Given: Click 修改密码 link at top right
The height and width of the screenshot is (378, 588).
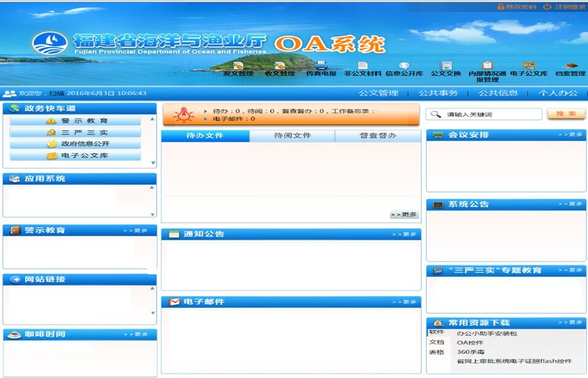Looking at the screenshot, I should pyautogui.click(x=517, y=7).
